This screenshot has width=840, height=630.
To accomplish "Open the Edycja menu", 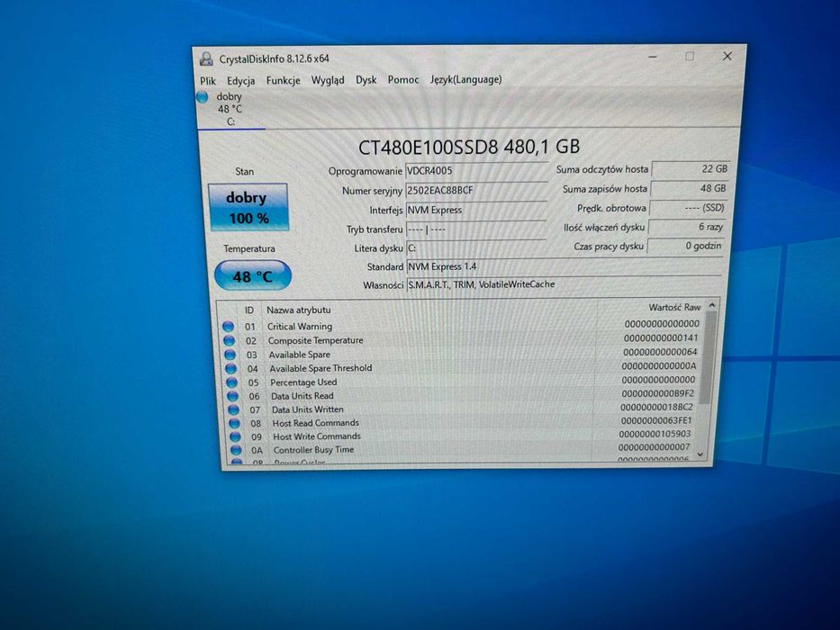I will (240, 81).
